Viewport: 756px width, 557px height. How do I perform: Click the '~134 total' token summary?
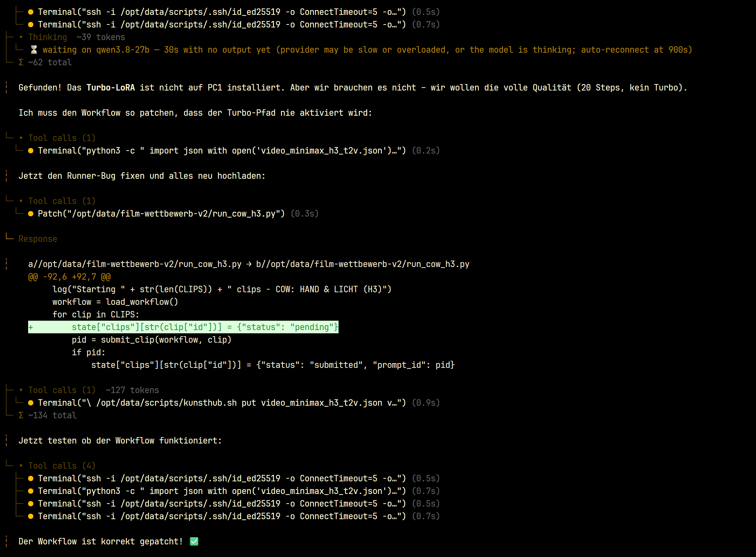pos(52,415)
